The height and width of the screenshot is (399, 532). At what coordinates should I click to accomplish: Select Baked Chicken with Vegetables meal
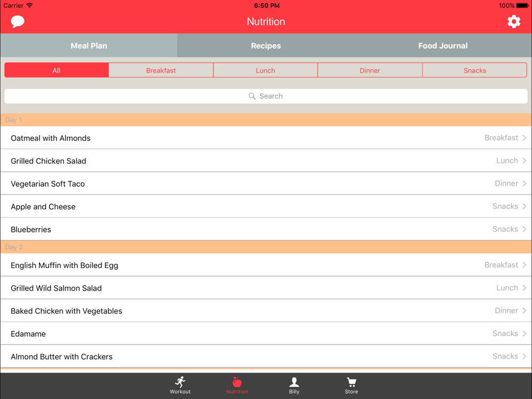[x=265, y=311]
